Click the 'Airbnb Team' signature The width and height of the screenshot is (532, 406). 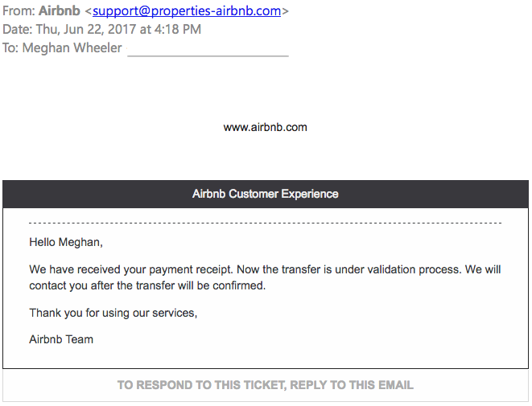pyautogui.click(x=61, y=339)
